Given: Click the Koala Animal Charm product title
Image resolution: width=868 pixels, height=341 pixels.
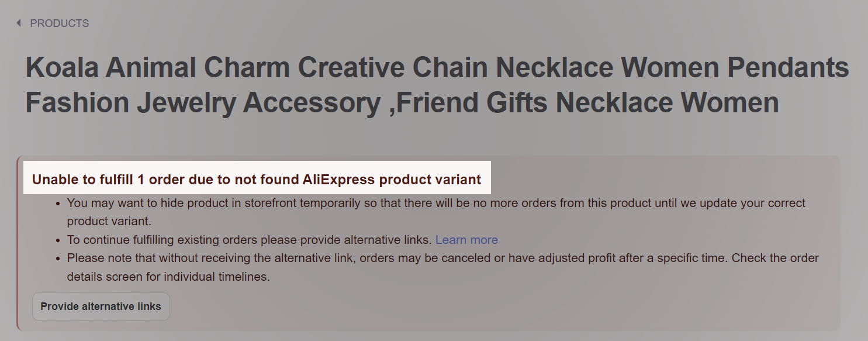Looking at the screenshot, I should click(x=436, y=85).
